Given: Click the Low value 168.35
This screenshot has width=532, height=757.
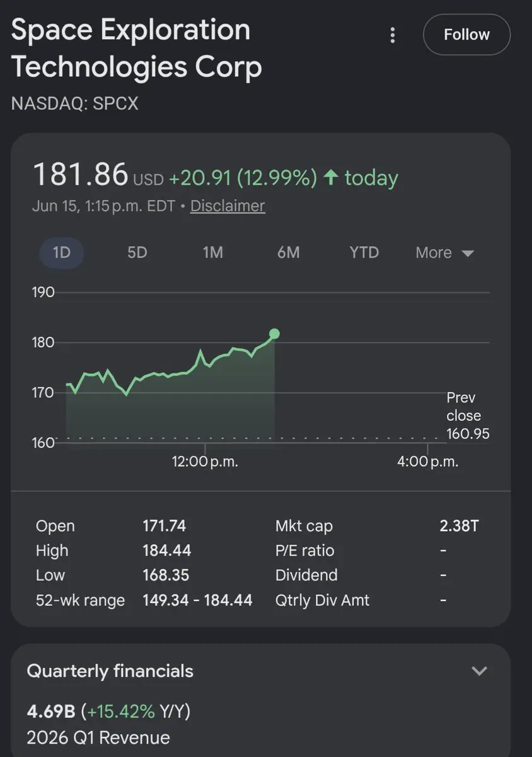Looking at the screenshot, I should tap(166, 575).
